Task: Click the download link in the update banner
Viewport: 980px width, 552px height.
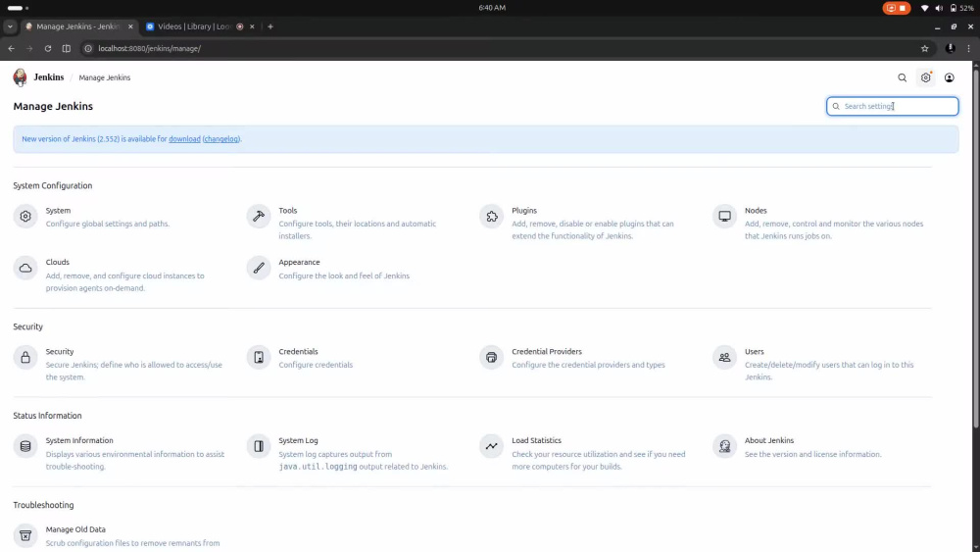Action: click(184, 139)
